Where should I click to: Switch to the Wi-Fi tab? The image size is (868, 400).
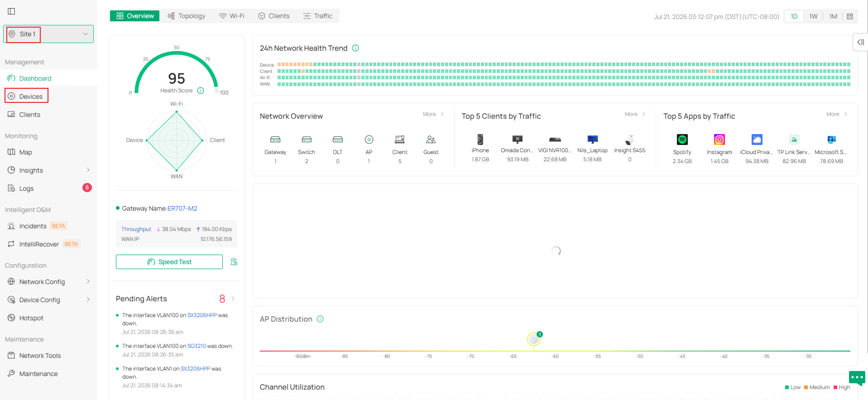pos(232,16)
